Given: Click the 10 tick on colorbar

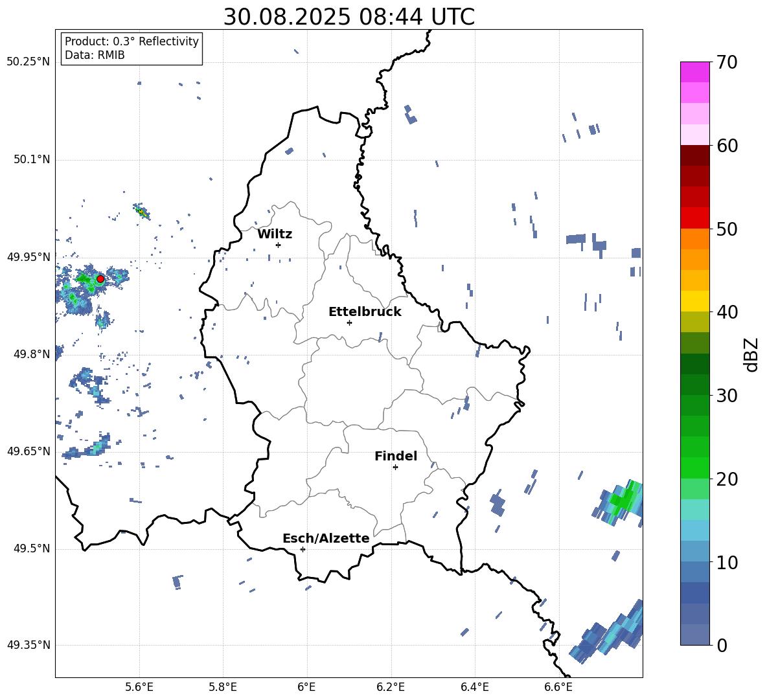Looking at the screenshot, I should [x=727, y=562].
